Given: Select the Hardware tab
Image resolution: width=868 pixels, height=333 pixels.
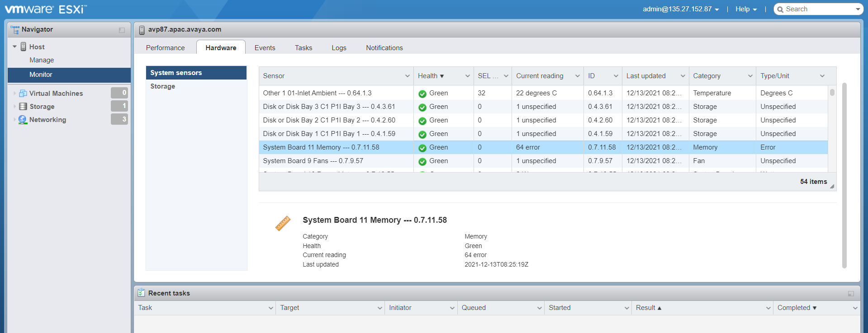Looking at the screenshot, I should pyautogui.click(x=221, y=47).
